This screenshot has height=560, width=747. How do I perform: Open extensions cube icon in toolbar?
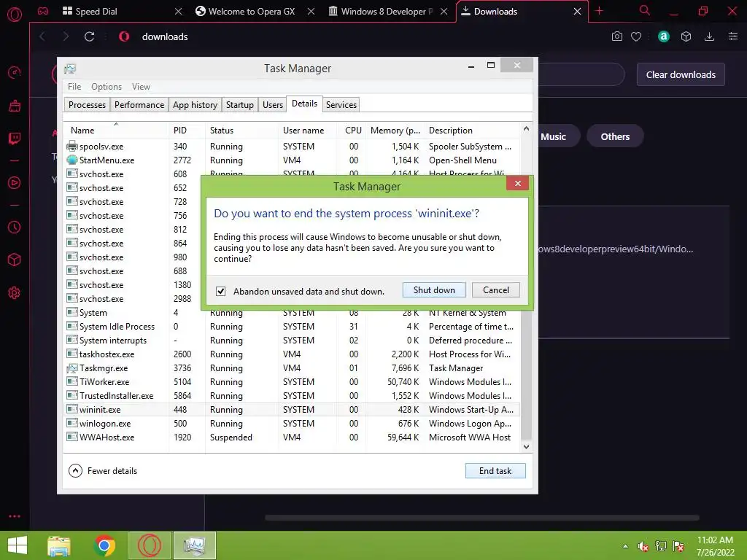point(686,36)
